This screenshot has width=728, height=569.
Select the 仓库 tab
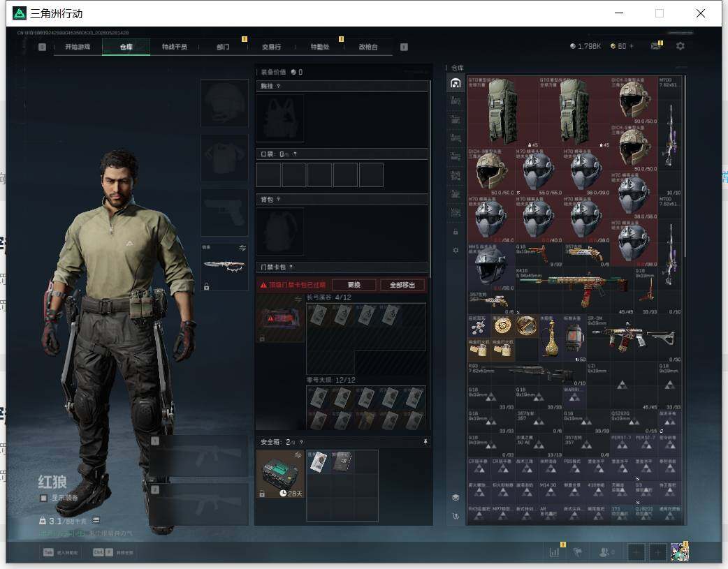tap(126, 47)
